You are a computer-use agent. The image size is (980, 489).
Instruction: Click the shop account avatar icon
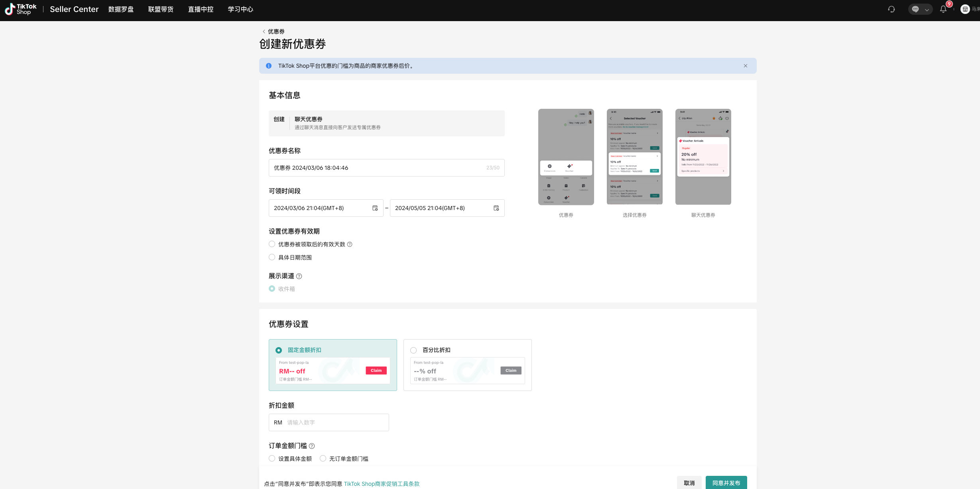965,9
